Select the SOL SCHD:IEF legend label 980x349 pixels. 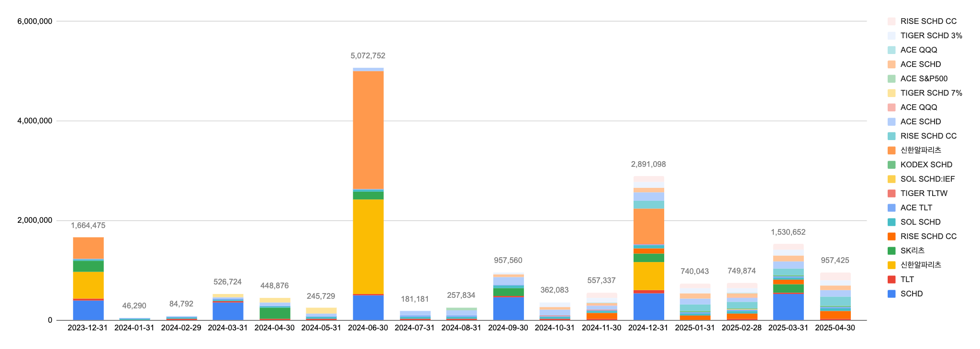coord(927,179)
